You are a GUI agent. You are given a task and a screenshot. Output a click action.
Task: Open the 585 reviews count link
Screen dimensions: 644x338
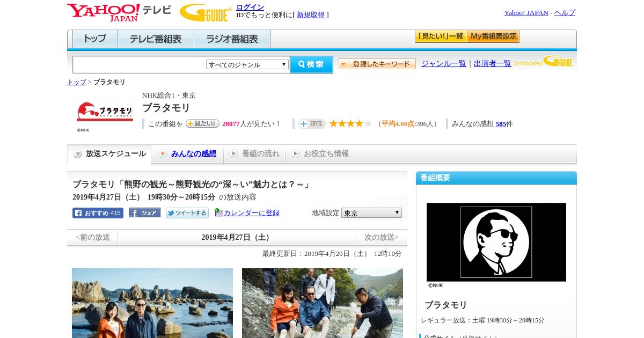[501, 124]
